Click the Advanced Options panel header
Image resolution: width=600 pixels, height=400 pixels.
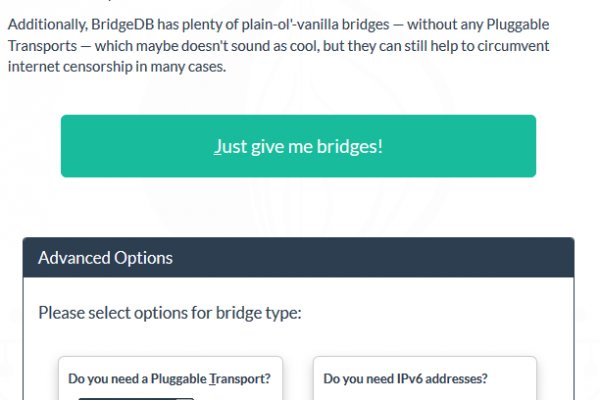click(298, 258)
